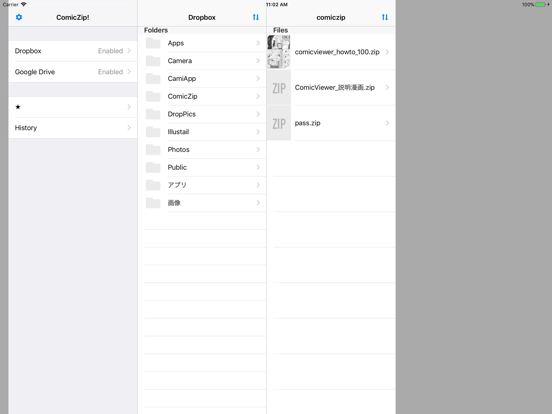Click chevron next to Photos folder
This screenshot has height=414, width=552.
258,150
